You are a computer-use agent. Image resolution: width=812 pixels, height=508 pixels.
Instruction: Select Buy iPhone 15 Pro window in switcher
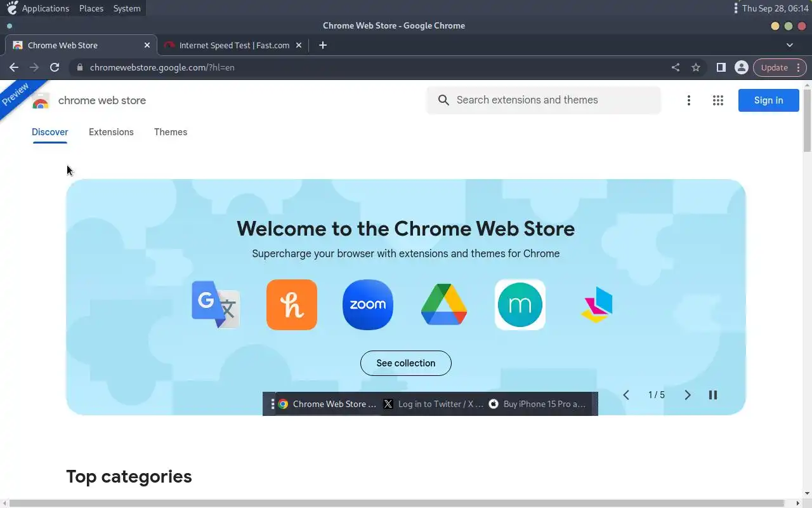(538, 404)
